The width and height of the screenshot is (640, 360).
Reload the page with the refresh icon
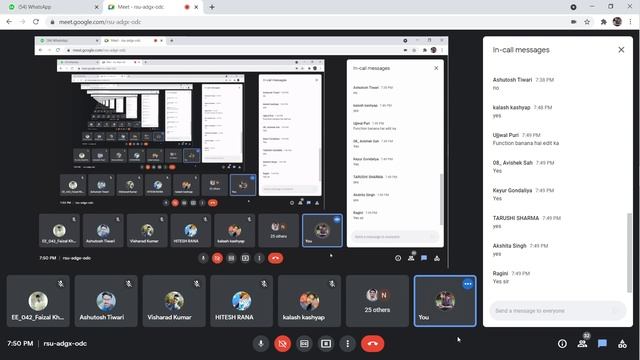36,22
